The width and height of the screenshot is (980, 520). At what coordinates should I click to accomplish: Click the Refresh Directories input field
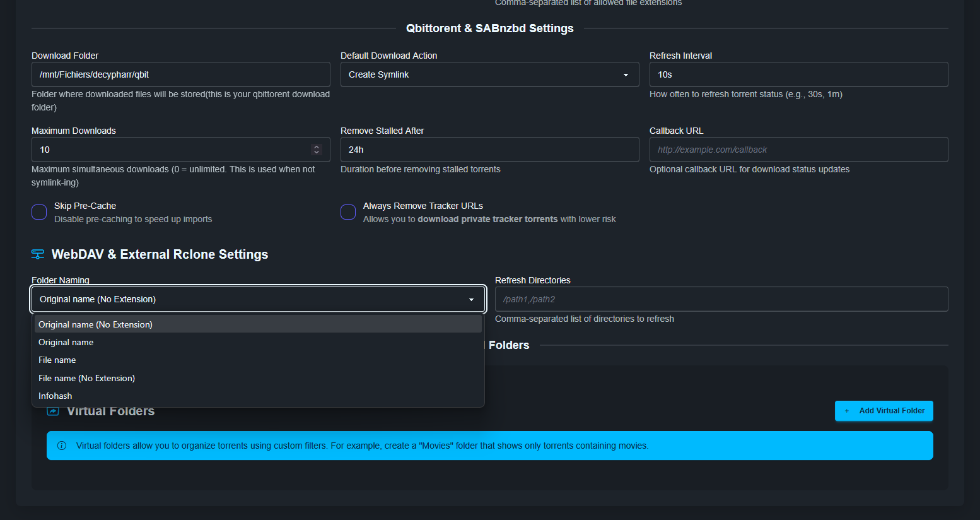tap(721, 299)
